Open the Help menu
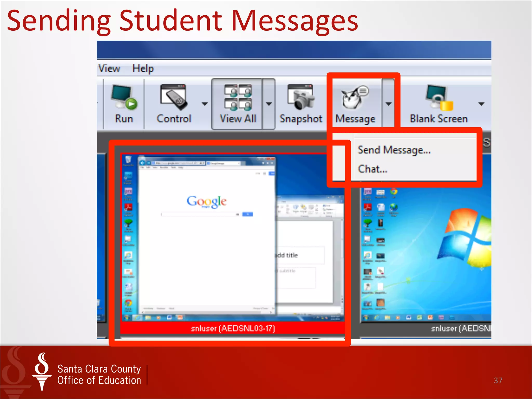 [x=143, y=69]
